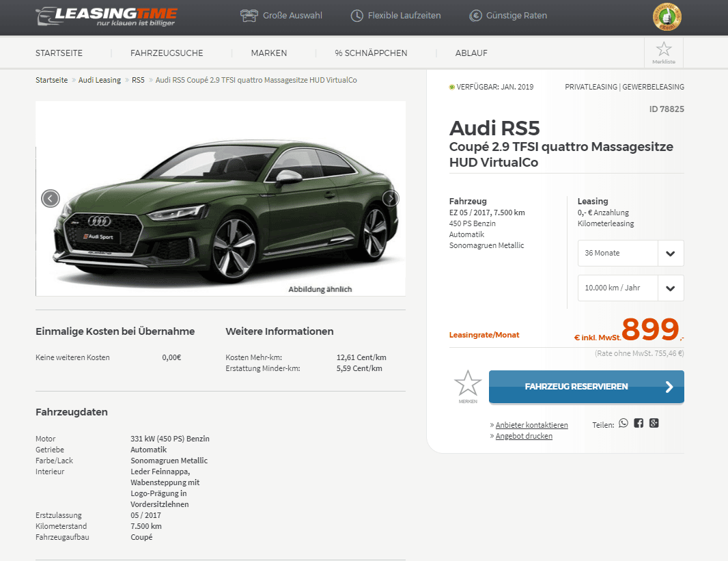Go to Startseite breadcrumb

[51, 80]
